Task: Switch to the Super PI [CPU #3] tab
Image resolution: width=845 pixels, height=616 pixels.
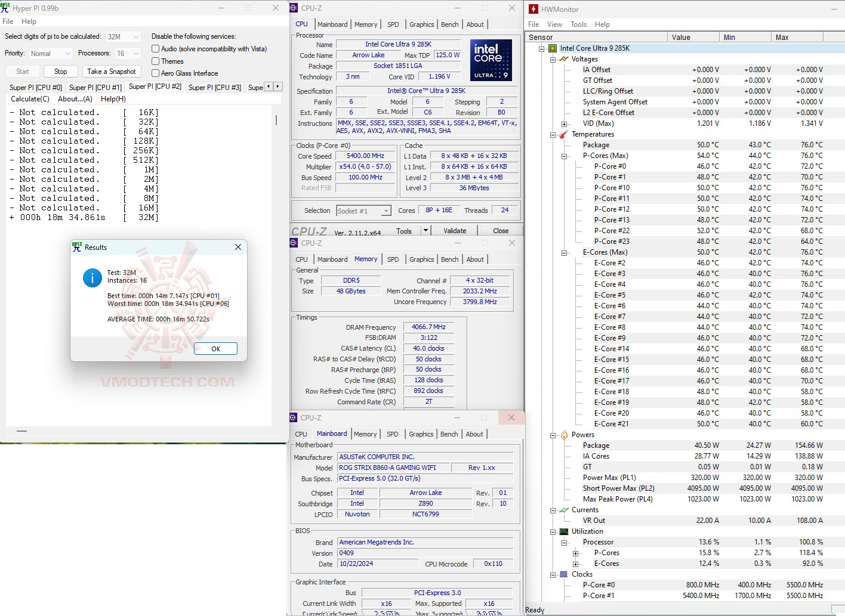Action: coord(215,87)
